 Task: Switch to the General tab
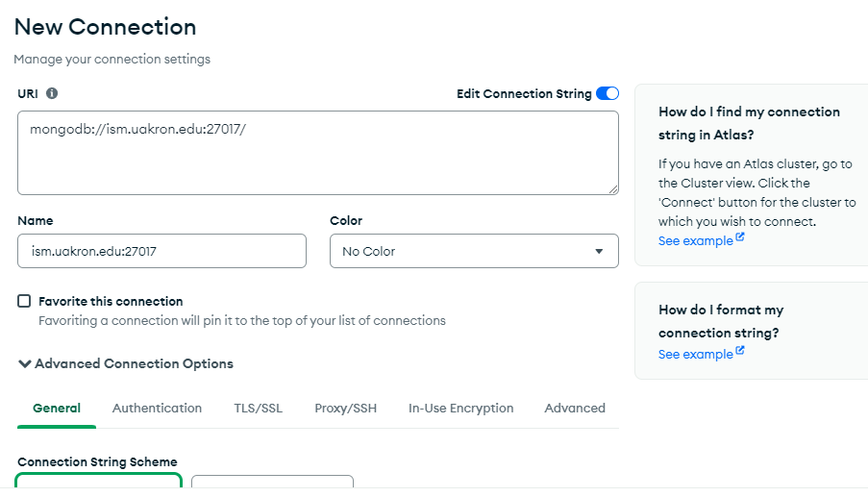coord(57,408)
